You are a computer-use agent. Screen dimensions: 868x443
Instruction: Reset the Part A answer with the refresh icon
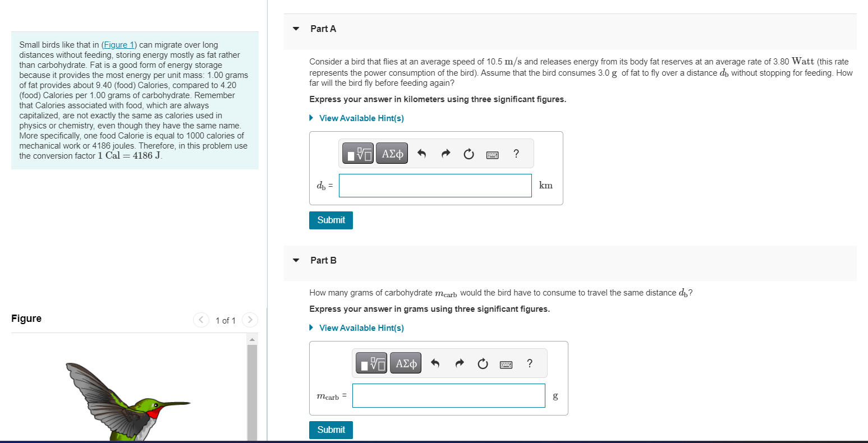coord(469,154)
